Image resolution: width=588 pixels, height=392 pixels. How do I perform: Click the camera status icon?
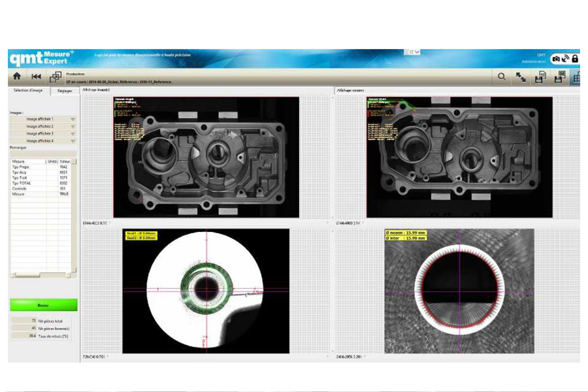click(x=556, y=59)
